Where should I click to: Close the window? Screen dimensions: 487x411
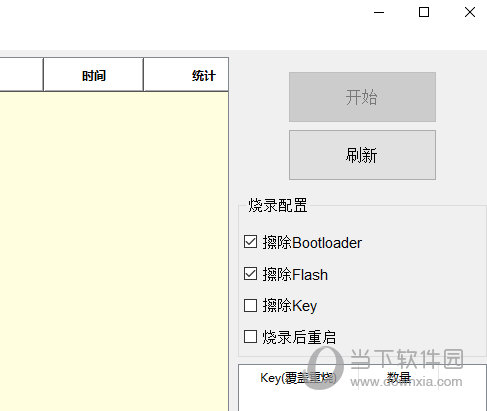(470, 12)
